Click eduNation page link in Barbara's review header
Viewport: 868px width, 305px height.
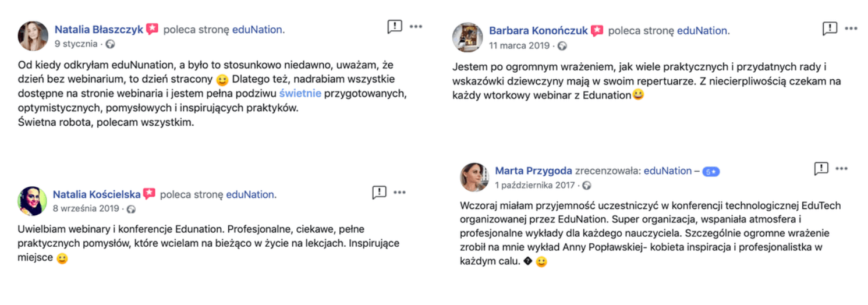click(703, 31)
